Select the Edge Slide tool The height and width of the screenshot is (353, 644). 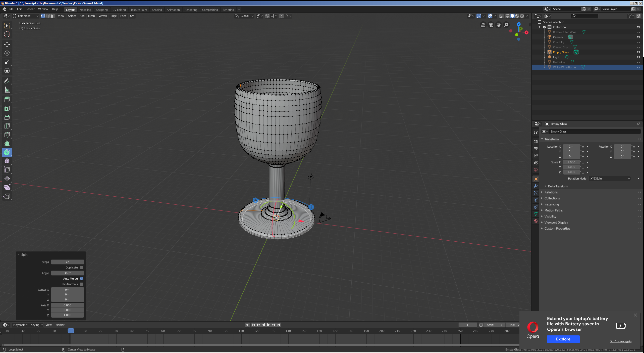pos(7,170)
